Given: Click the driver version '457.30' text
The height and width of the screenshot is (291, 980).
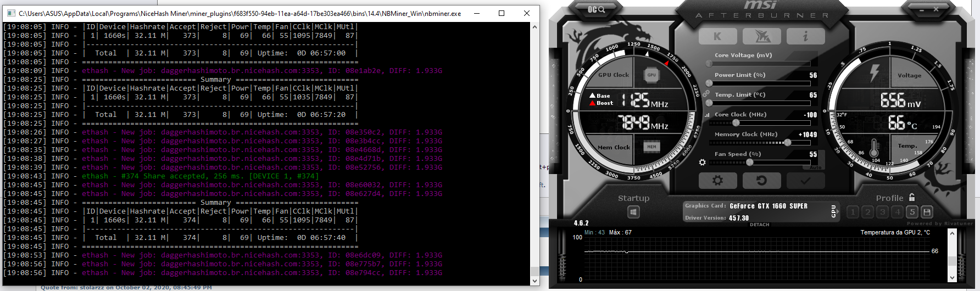Looking at the screenshot, I should coord(739,218).
